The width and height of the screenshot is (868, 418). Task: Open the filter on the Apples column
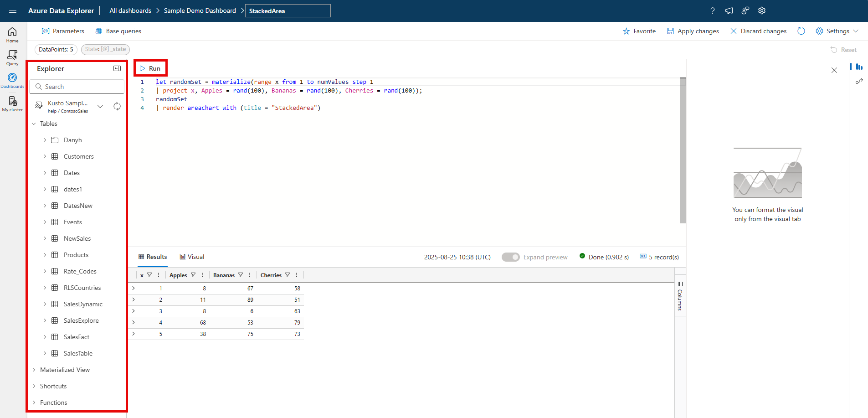[x=193, y=275]
